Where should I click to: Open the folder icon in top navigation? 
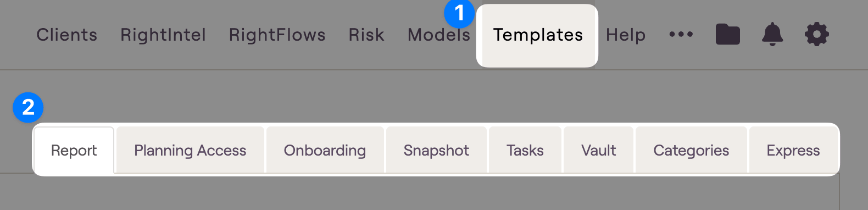[x=727, y=35]
